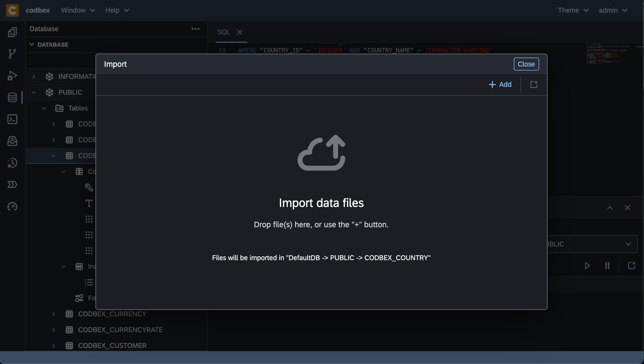The height and width of the screenshot is (364, 644).
Task: Collapse the Tables node
Action: [44, 108]
